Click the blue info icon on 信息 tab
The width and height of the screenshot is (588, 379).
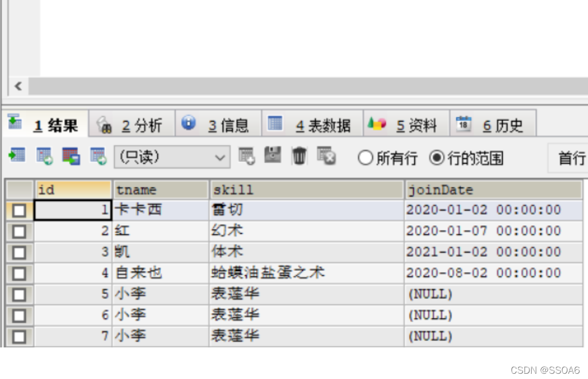(x=188, y=123)
